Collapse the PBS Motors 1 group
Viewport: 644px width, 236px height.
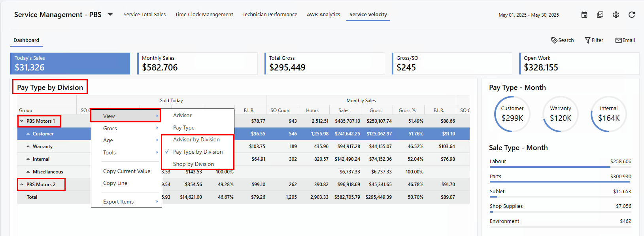click(22, 121)
